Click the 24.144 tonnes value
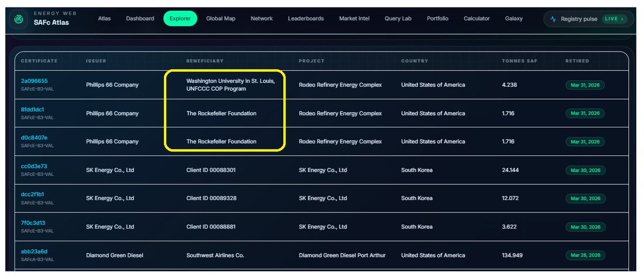644x279 pixels. point(510,170)
